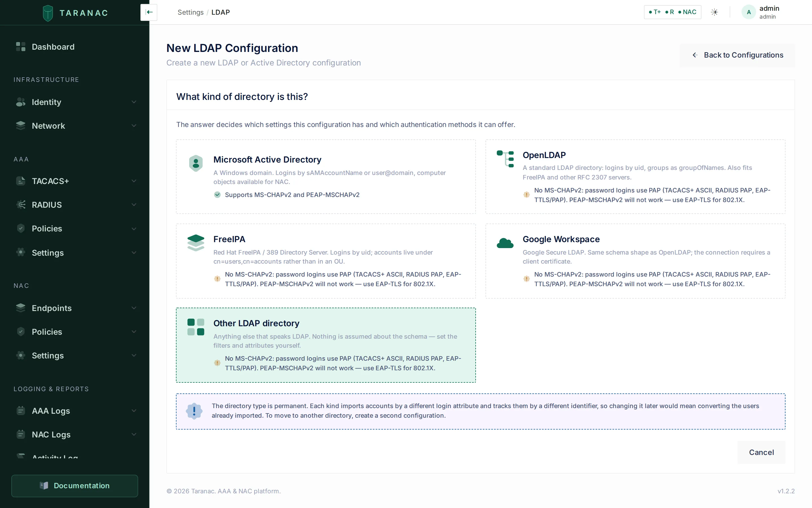
Task: Click the Google Workspace cloud icon
Action: click(505, 243)
